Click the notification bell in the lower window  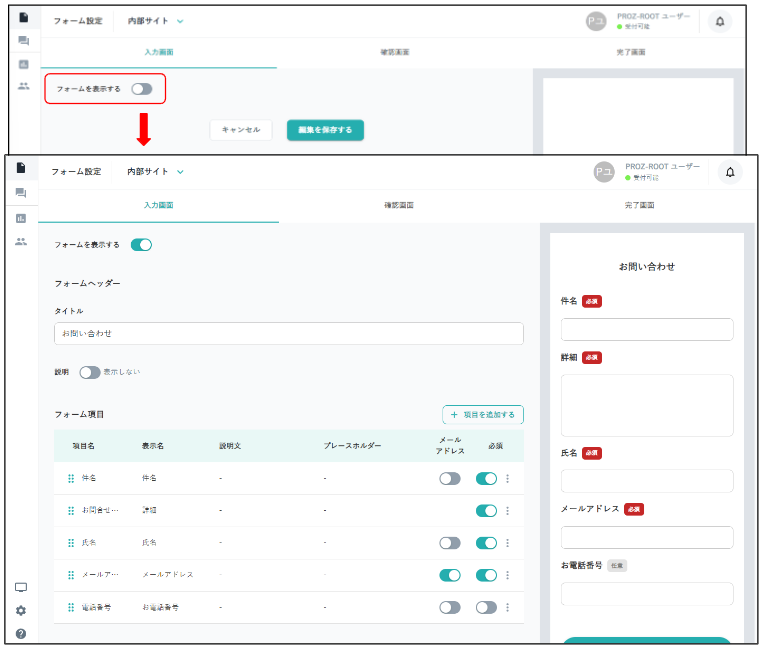[x=730, y=172]
